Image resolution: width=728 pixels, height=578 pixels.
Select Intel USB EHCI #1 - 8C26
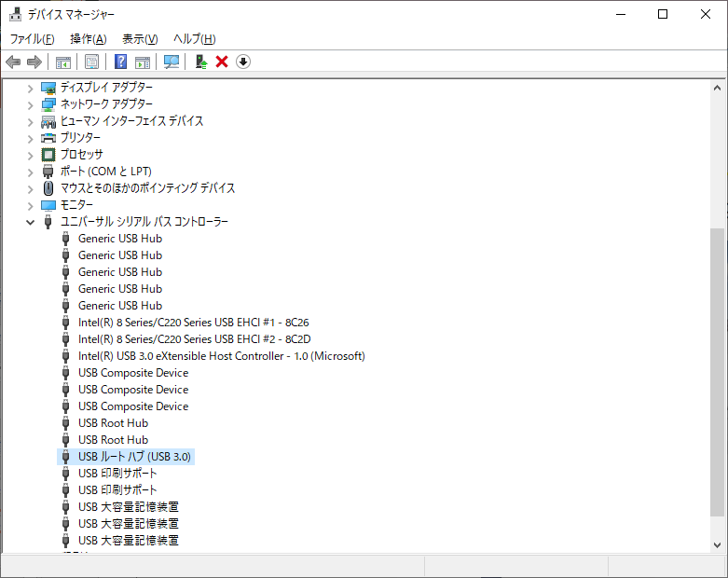(x=194, y=323)
